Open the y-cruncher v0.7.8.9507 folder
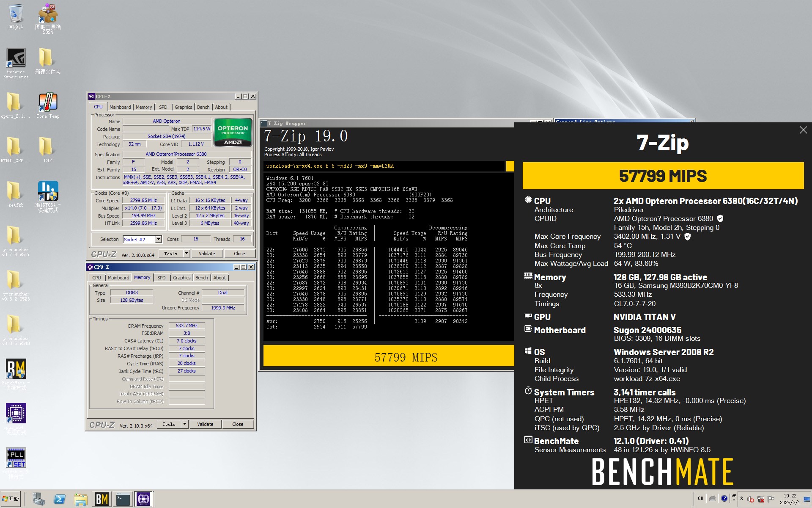 (16, 241)
